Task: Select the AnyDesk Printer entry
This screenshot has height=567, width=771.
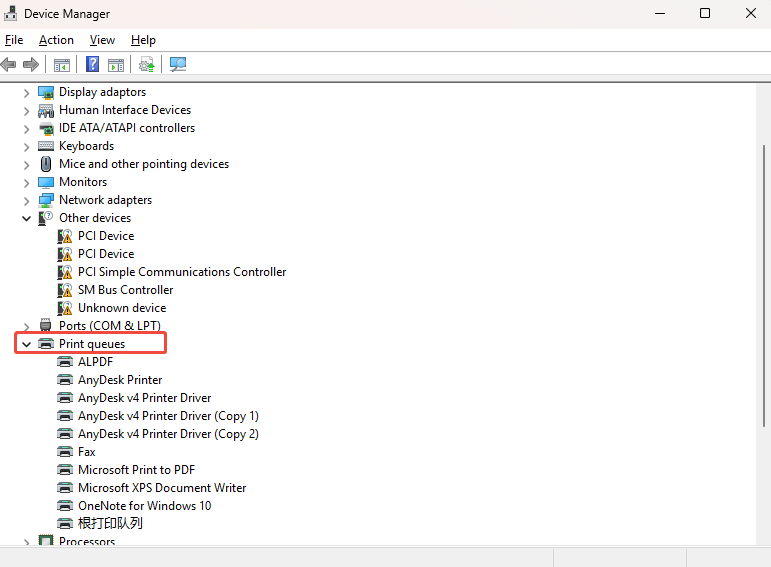Action: (x=120, y=380)
